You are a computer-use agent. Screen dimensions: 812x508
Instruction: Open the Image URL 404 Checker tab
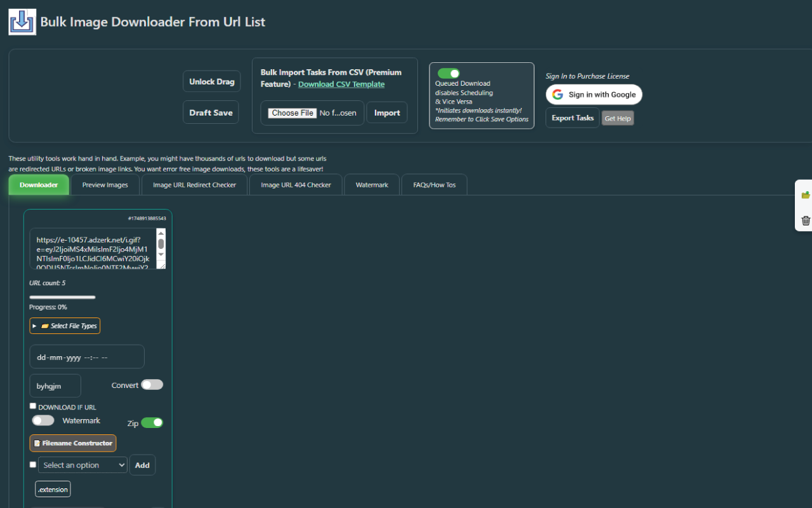coord(296,185)
